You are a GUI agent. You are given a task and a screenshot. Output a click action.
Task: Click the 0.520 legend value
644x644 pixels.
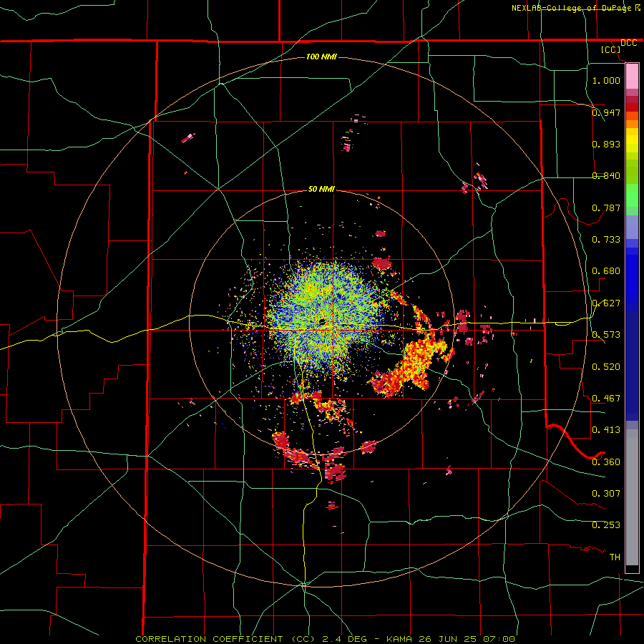(606, 367)
